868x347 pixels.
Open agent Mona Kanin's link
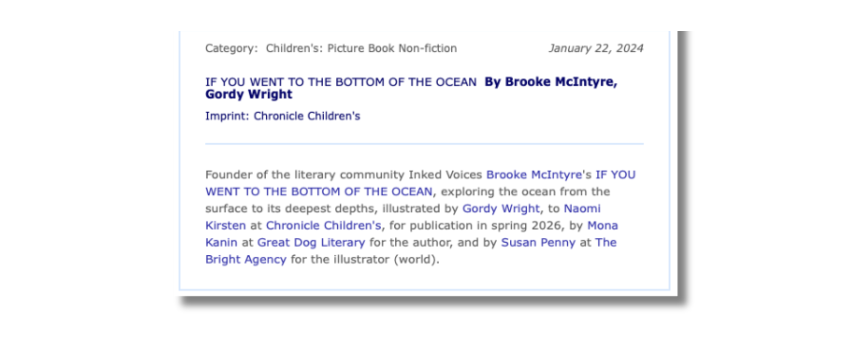(602, 226)
